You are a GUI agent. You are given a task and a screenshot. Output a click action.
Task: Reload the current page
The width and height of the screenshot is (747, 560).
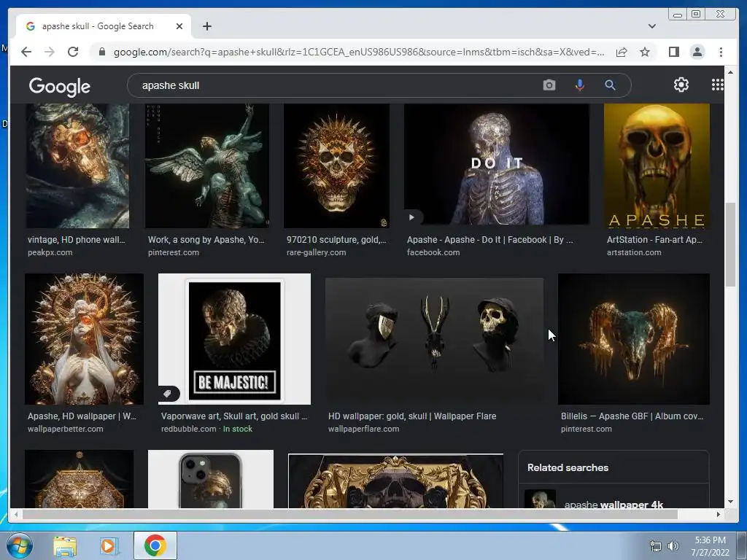click(x=73, y=52)
